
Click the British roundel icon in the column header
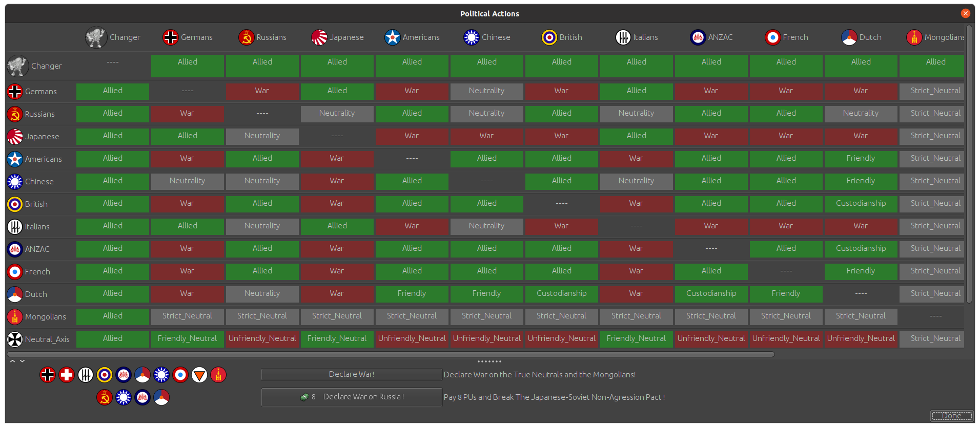point(549,37)
